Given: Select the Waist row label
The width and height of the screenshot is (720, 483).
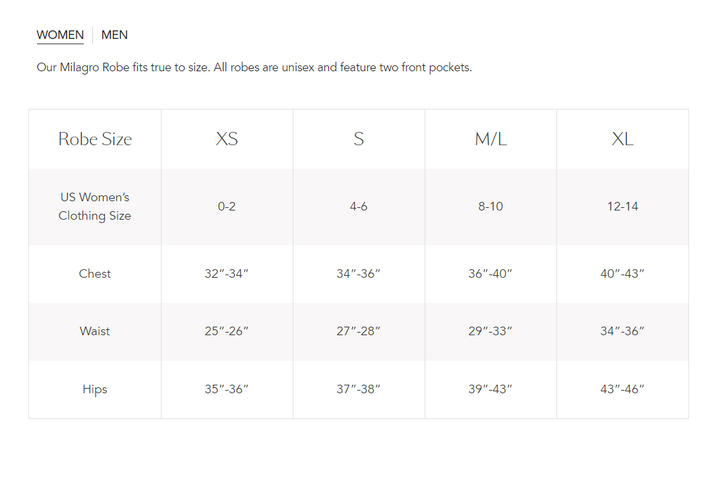Looking at the screenshot, I should 95,331.
